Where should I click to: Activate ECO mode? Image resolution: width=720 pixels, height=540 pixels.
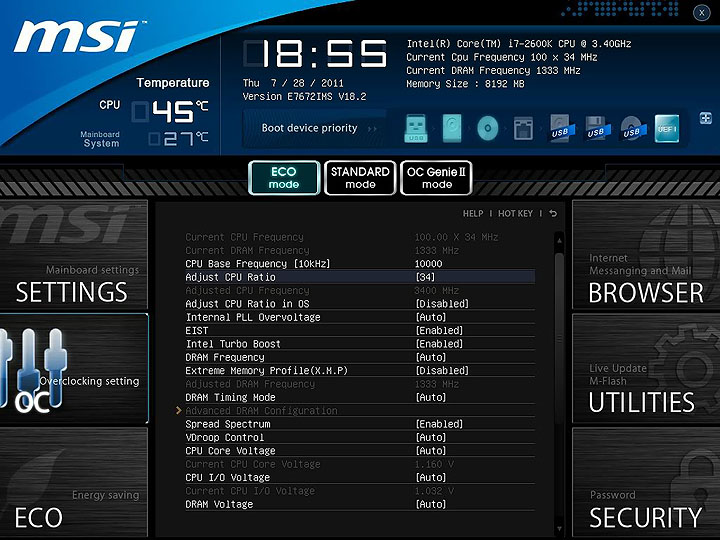(284, 178)
